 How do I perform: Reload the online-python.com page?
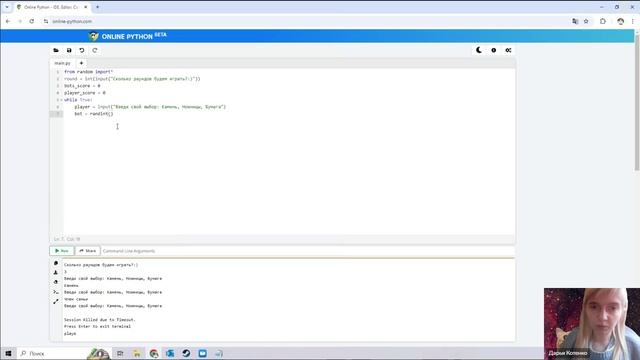click(31, 21)
